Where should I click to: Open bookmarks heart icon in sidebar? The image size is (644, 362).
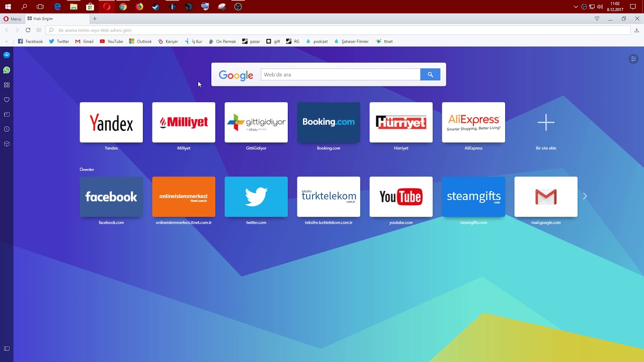7,100
